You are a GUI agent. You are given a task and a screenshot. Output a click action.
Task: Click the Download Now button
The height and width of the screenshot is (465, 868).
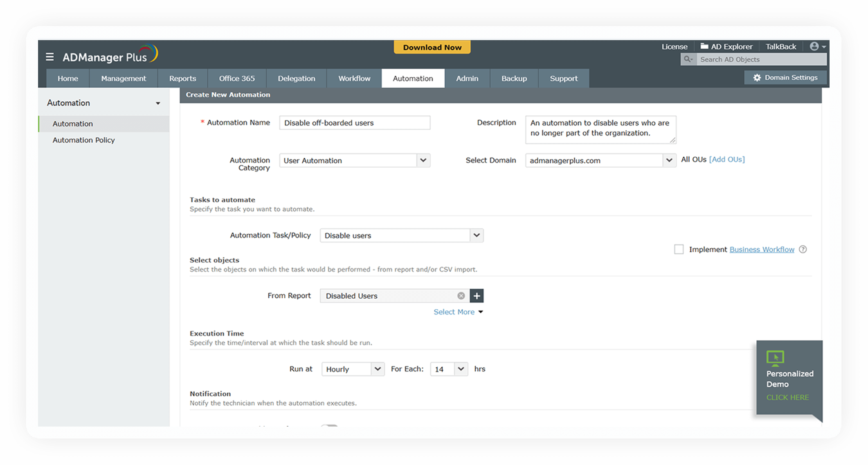click(x=432, y=47)
